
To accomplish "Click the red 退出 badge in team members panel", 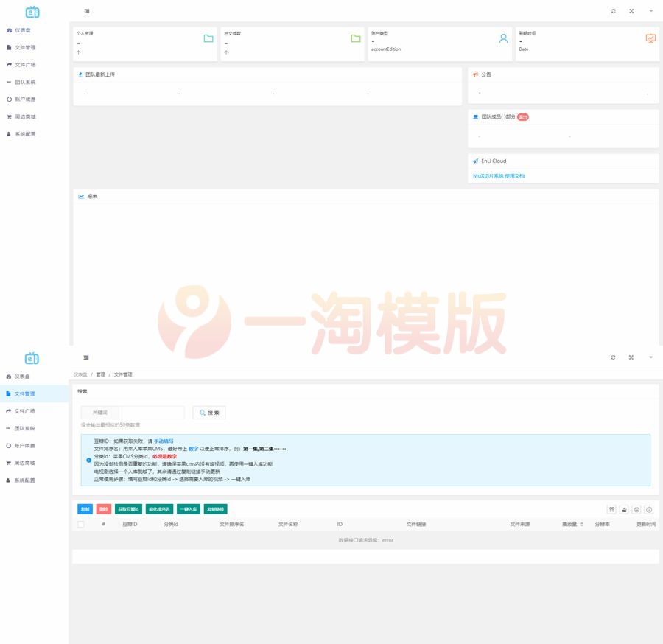I will (x=523, y=117).
